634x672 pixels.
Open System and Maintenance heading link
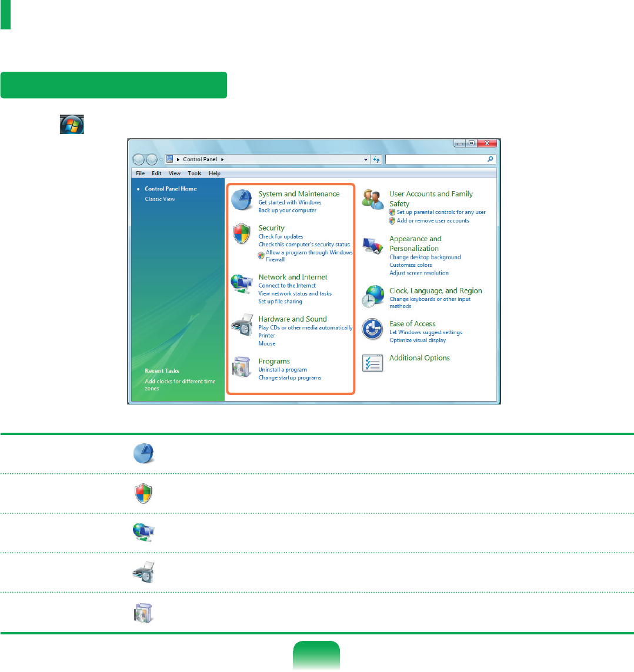click(x=299, y=193)
